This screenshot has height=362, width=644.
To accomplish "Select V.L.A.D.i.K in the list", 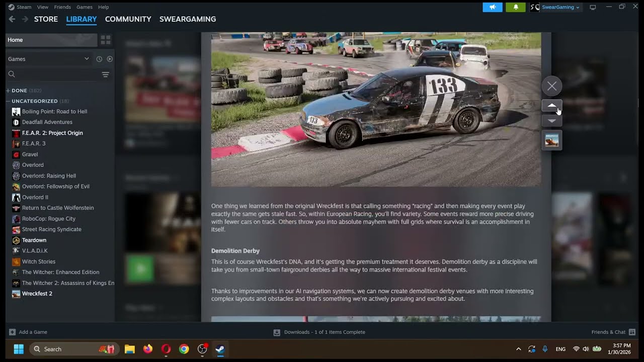I will (35, 250).
